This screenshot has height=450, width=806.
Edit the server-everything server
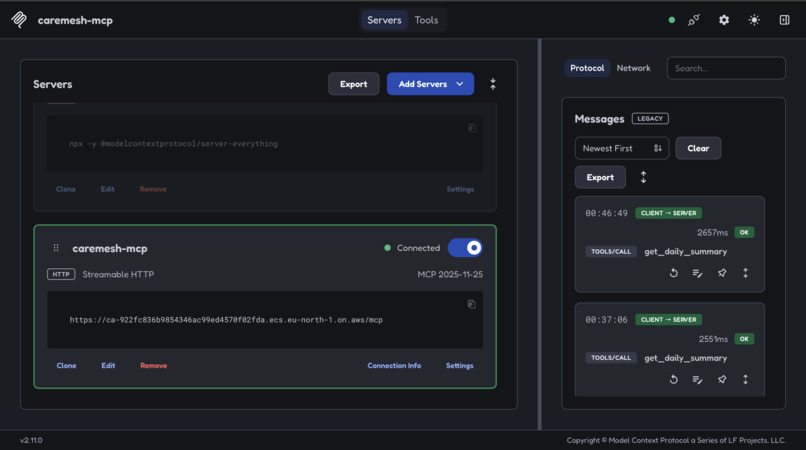click(x=107, y=189)
